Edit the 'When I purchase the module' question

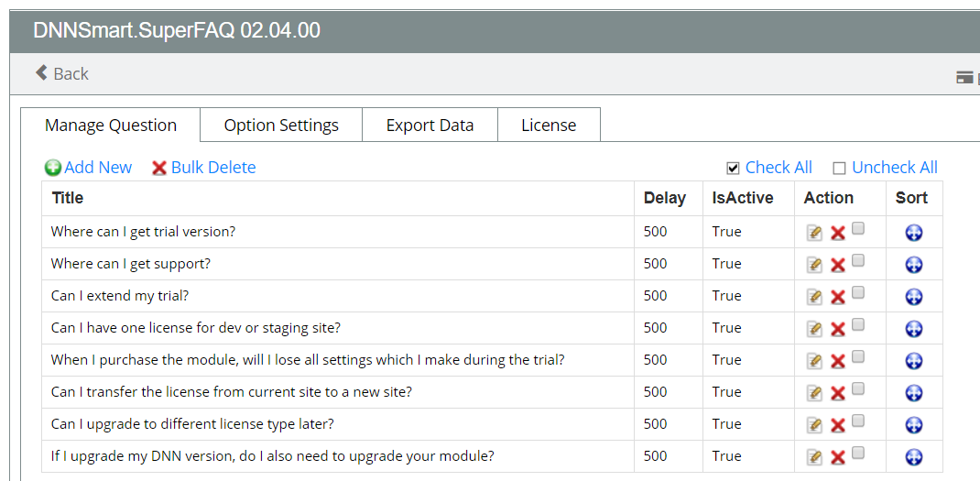pyautogui.click(x=813, y=361)
